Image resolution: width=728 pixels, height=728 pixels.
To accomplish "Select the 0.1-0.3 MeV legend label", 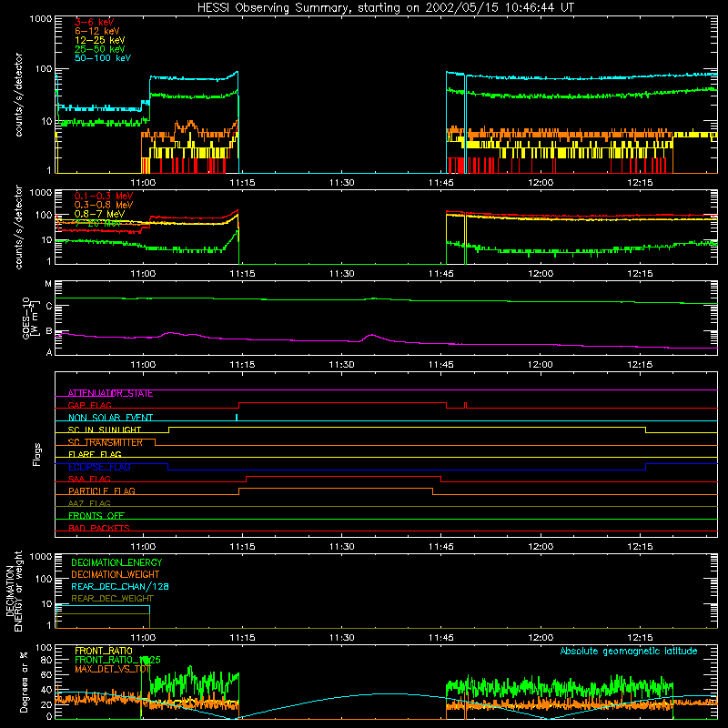I will (104, 196).
